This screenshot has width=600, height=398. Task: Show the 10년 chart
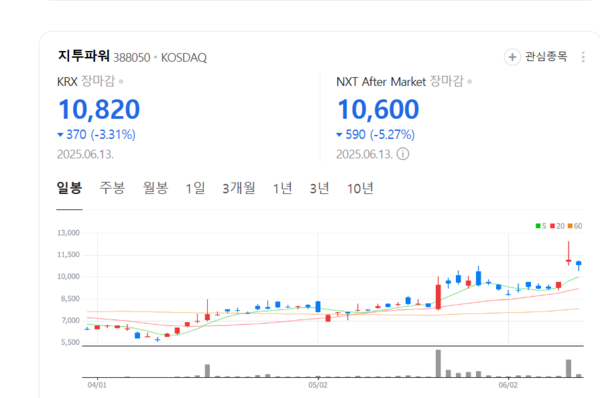pos(360,188)
